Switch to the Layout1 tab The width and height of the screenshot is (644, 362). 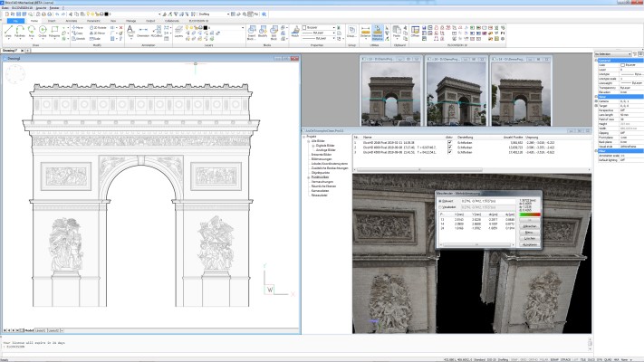pyautogui.click(x=40, y=330)
